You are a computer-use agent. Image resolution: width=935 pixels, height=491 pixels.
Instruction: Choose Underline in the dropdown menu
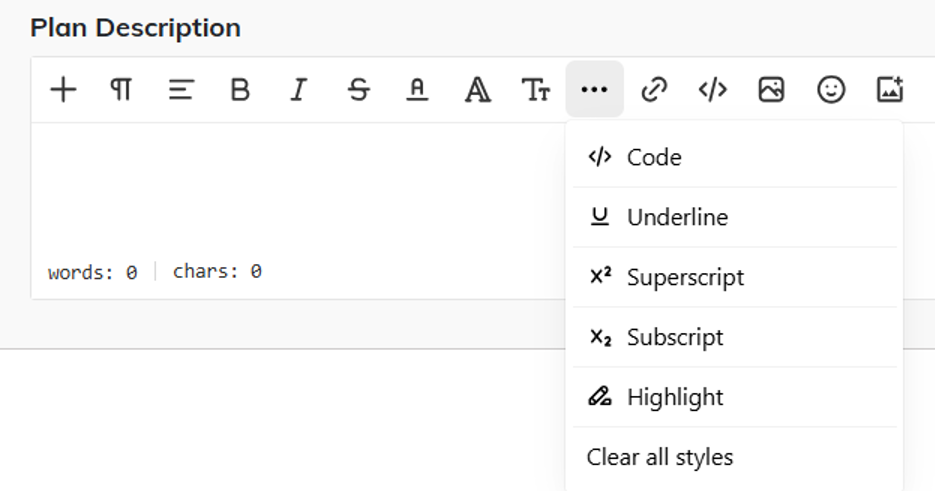[677, 217]
